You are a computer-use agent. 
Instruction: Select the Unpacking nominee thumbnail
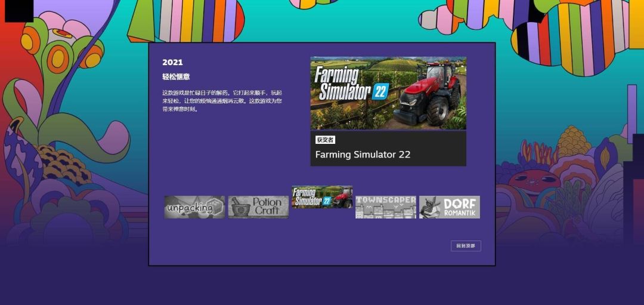click(x=194, y=207)
